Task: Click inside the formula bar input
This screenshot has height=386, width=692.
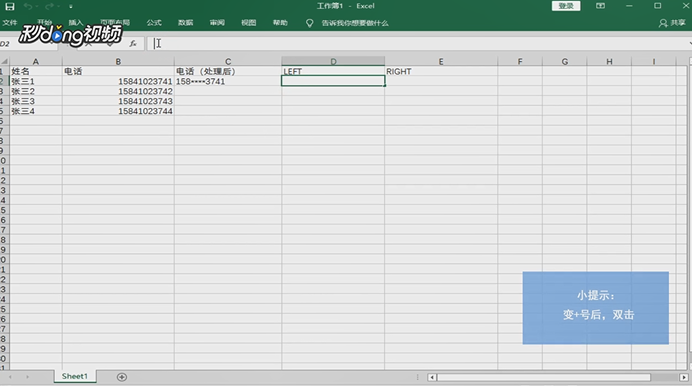Action: pyautogui.click(x=417, y=44)
